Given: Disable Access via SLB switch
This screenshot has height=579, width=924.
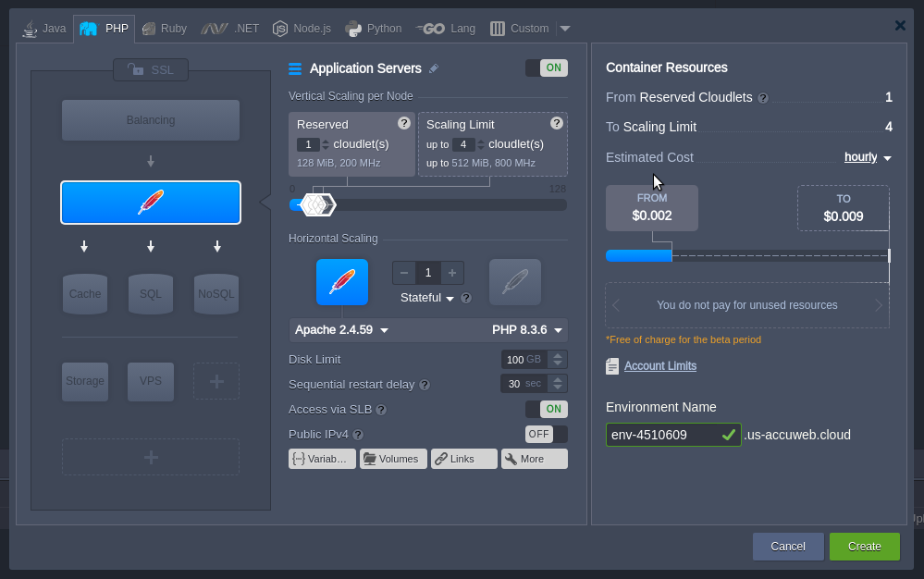Looking at the screenshot, I should [x=546, y=409].
